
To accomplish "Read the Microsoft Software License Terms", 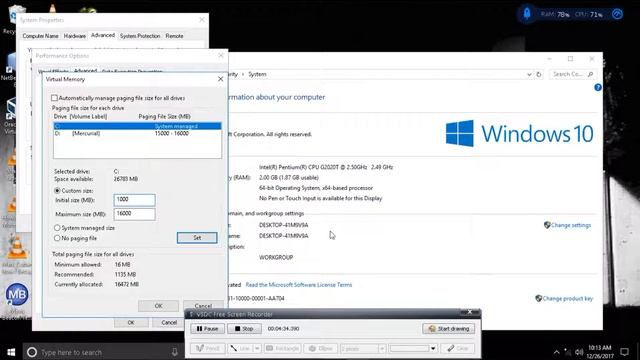I will pyautogui.click(x=299, y=285).
